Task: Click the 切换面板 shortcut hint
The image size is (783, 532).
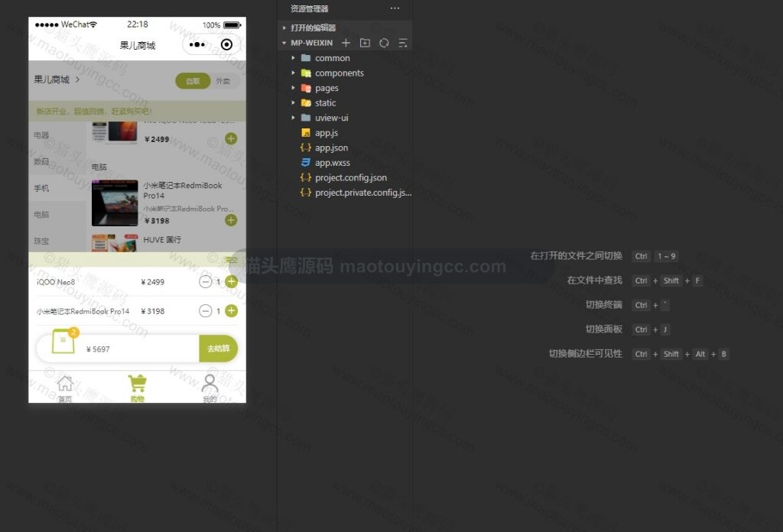Action: tap(604, 329)
